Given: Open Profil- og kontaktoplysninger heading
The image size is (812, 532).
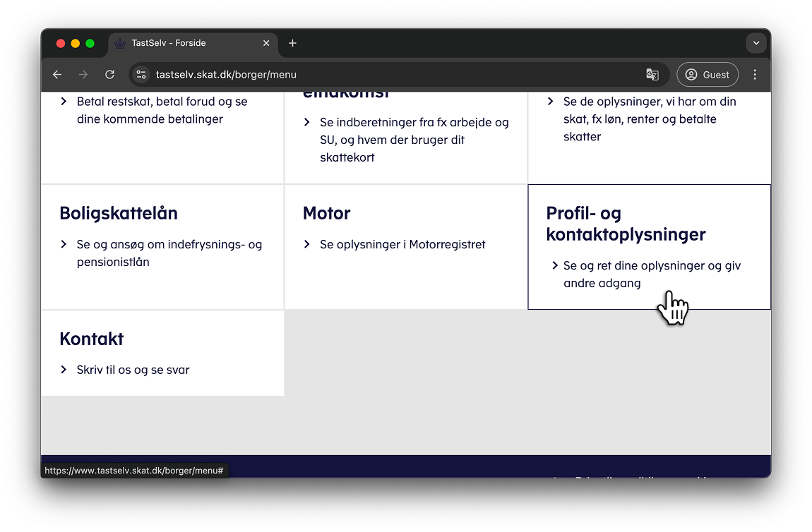Looking at the screenshot, I should tap(626, 224).
